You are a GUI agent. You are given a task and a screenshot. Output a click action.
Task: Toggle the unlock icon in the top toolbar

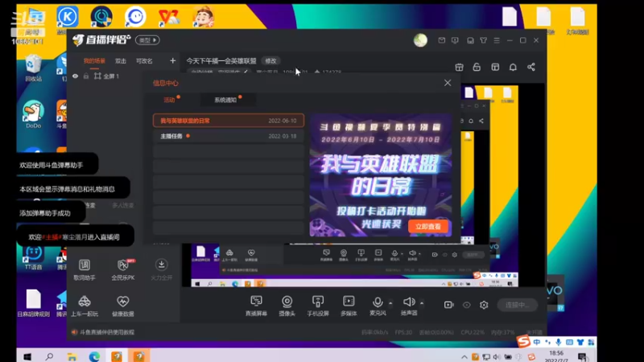(477, 67)
